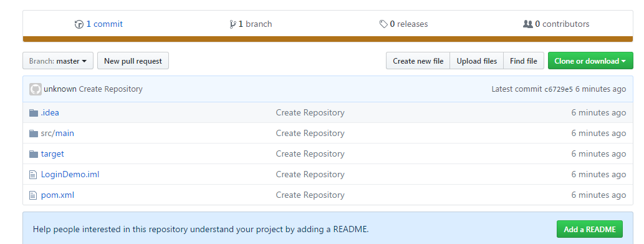644x244 pixels.
Task: Click the branch fork icon
Action: pyautogui.click(x=233, y=24)
